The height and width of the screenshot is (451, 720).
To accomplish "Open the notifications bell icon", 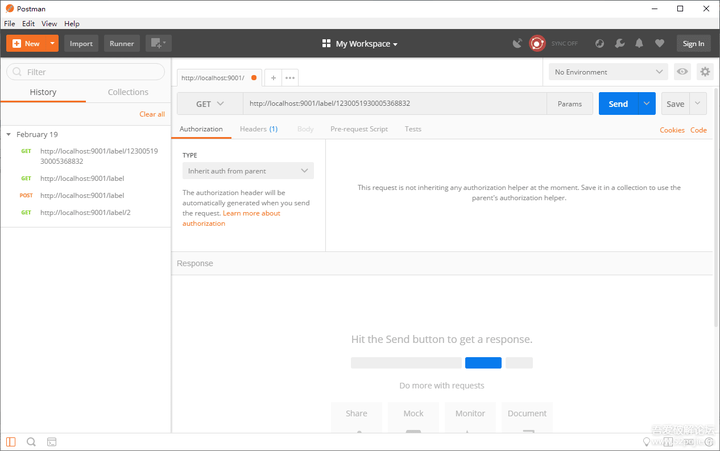I will tap(639, 44).
